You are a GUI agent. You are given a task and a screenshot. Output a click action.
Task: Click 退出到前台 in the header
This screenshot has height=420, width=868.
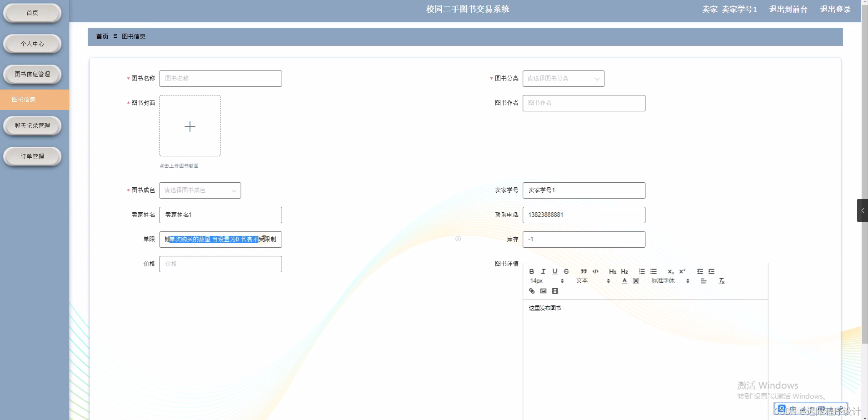tap(789, 9)
